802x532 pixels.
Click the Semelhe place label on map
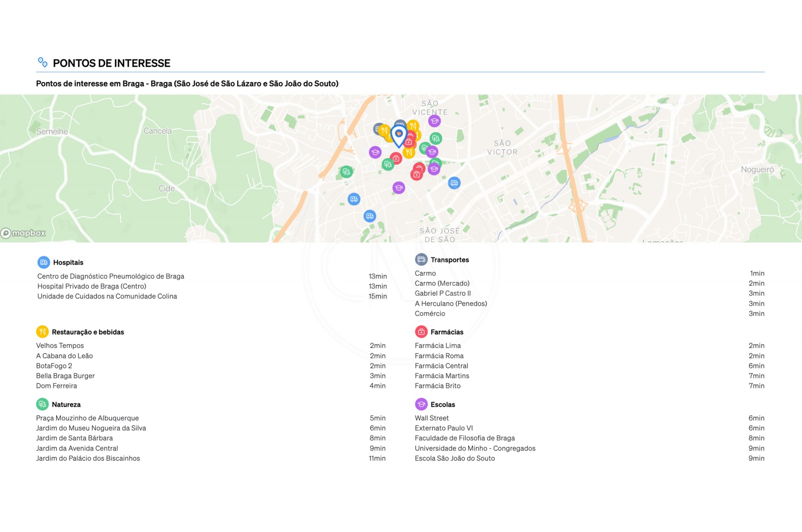(52, 132)
